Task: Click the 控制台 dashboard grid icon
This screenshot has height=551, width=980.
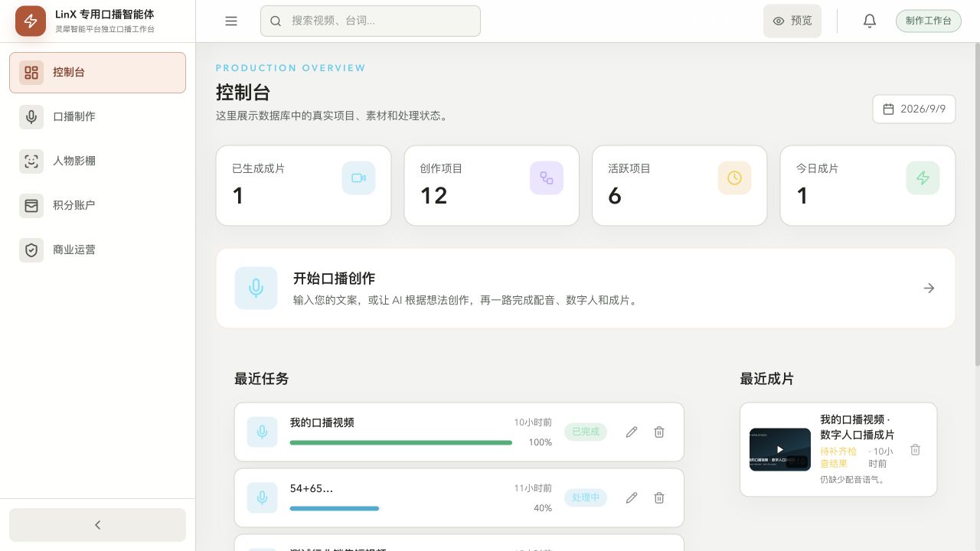Action: point(31,73)
